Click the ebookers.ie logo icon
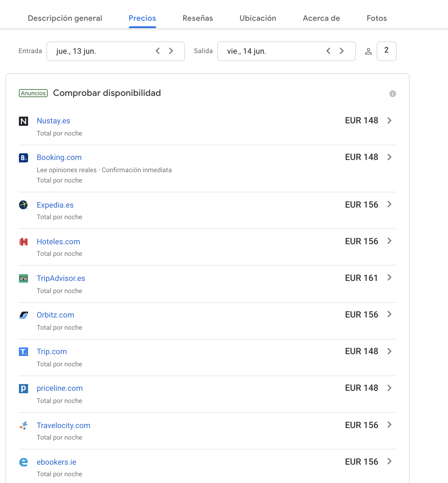This screenshot has width=448, height=483. (x=23, y=462)
